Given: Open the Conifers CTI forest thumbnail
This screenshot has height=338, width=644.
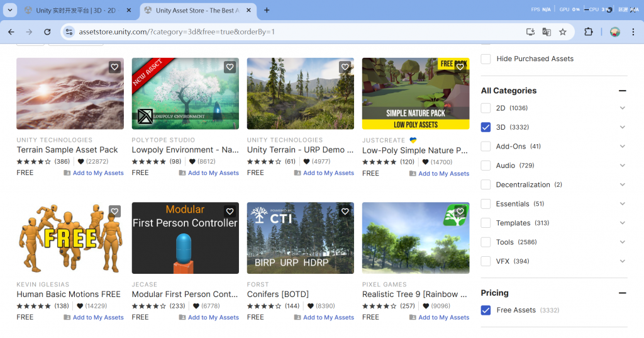Looking at the screenshot, I should pos(300,238).
